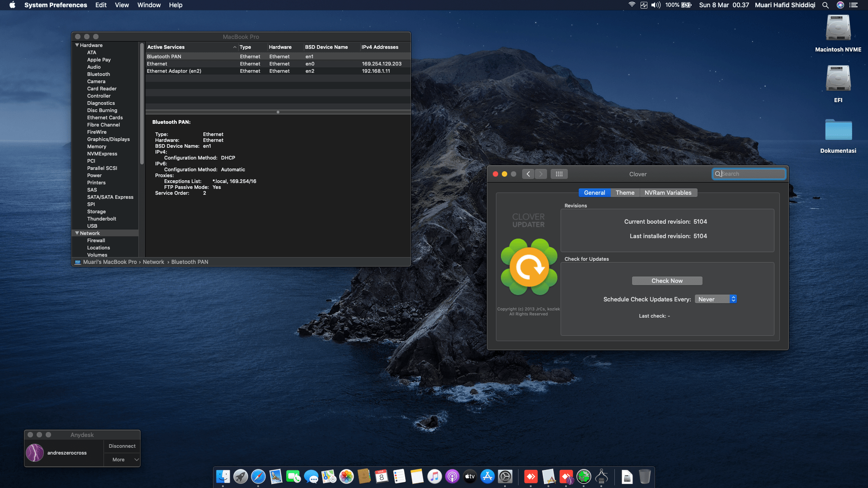Launch Safari from the Dock

(x=258, y=477)
